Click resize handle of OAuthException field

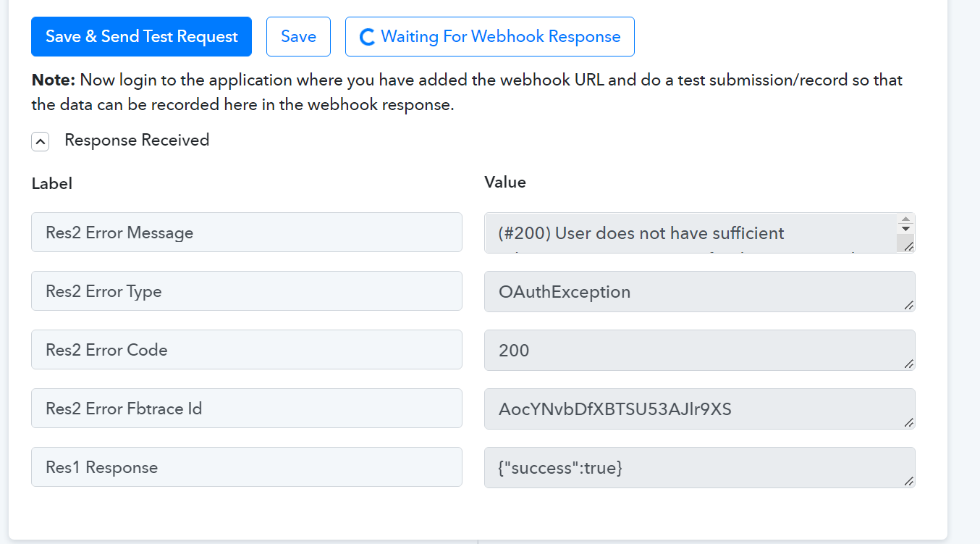908,305
